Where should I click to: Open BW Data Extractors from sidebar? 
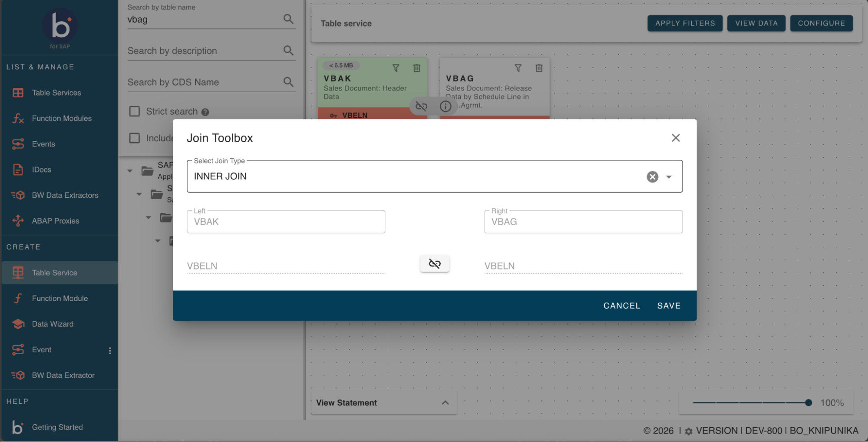click(x=65, y=195)
